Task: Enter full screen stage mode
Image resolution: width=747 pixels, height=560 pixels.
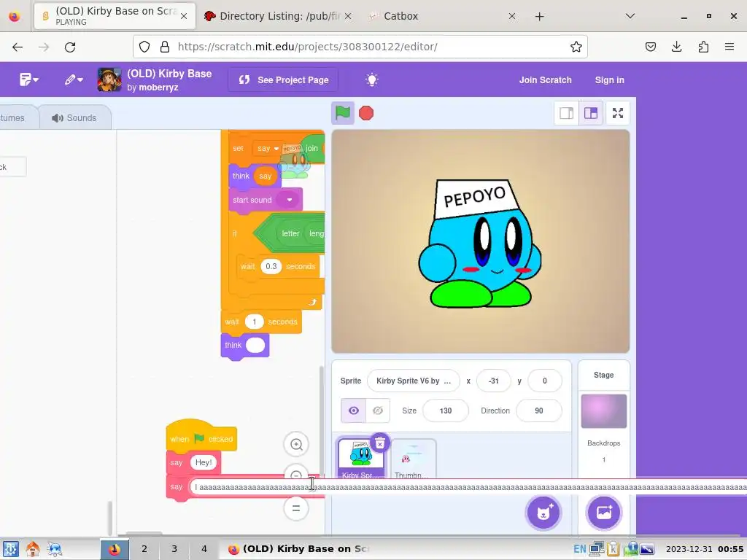Action: [x=618, y=113]
